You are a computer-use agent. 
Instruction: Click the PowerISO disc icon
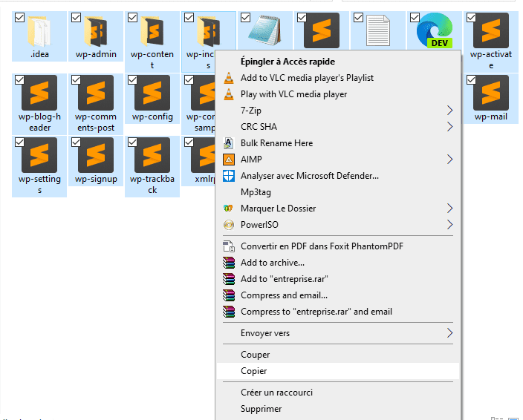pyautogui.click(x=229, y=225)
